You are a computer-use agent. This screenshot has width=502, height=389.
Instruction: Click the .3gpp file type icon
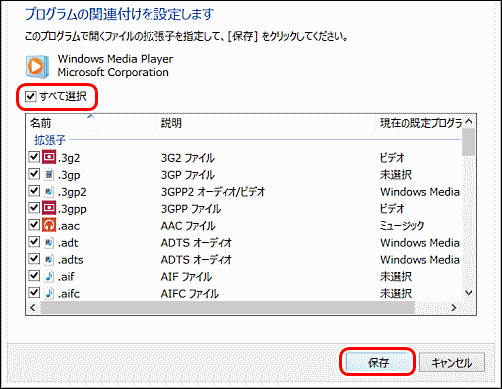pyautogui.click(x=49, y=208)
